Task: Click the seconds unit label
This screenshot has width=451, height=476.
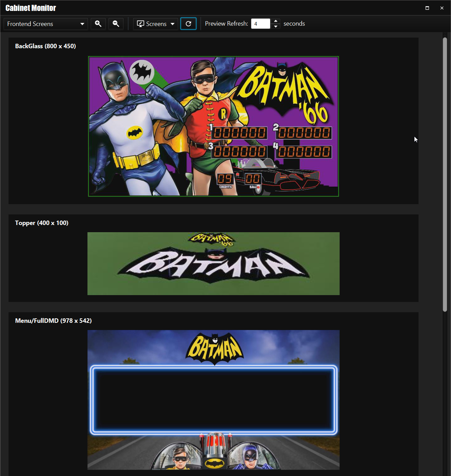Action: (294, 24)
